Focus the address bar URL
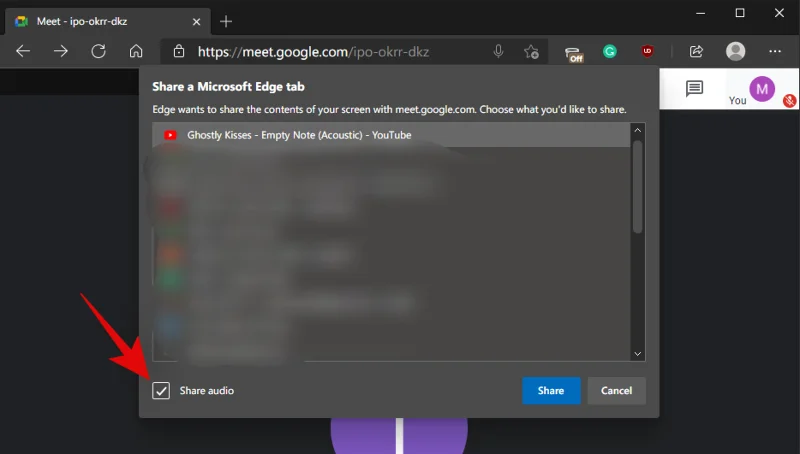This screenshot has height=454, width=800. (313, 52)
